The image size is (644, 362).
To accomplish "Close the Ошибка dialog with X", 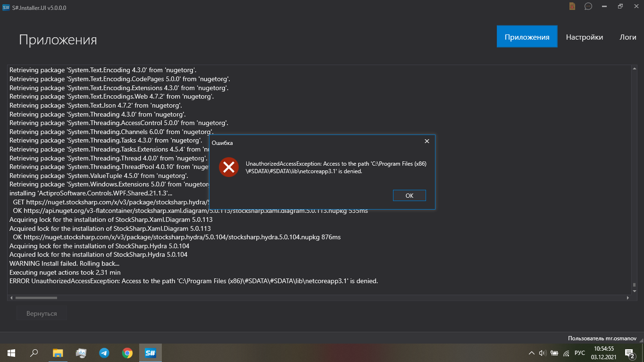I will [x=427, y=141].
